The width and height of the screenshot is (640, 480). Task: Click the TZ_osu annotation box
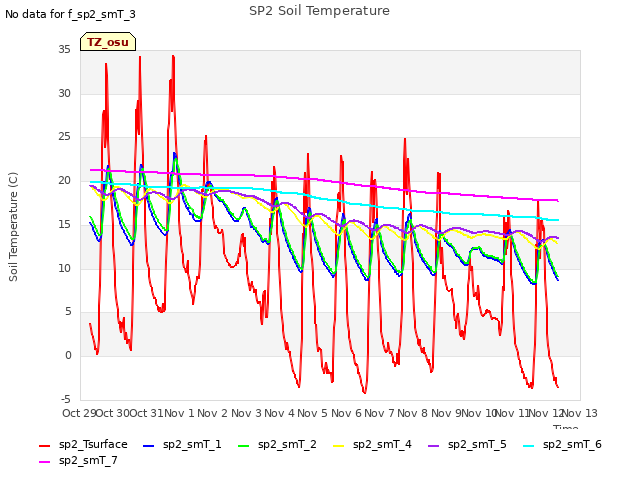click(108, 42)
